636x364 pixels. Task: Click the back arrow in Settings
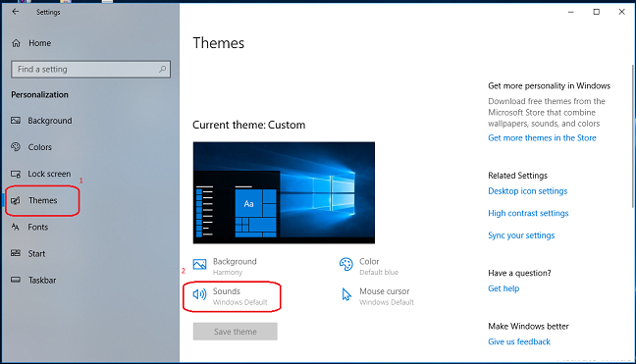click(x=16, y=12)
